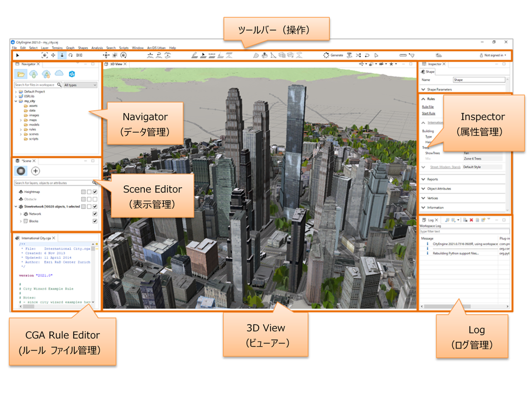Click the frame/zoom-extents icon in the toolbar
The height and width of the screenshot is (398, 532).
click(x=79, y=55)
